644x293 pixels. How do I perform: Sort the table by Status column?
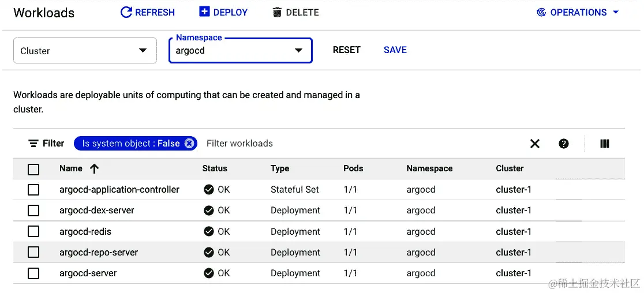tap(215, 168)
